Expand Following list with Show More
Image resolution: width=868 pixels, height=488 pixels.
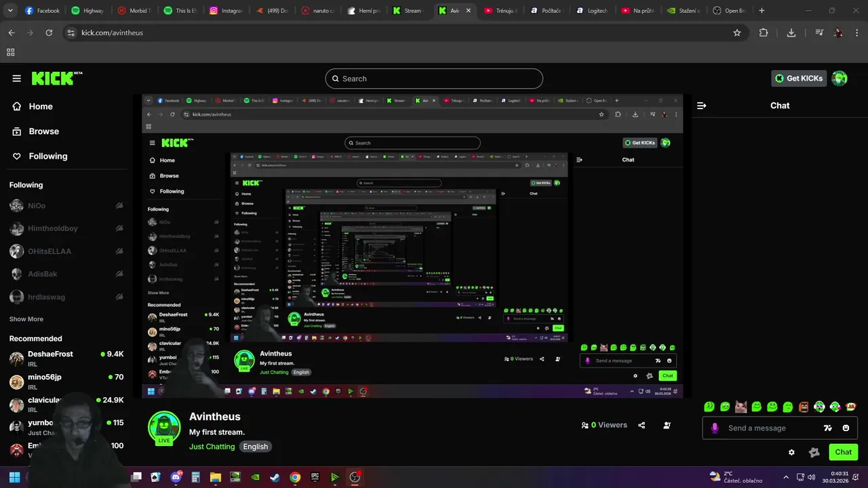pyautogui.click(x=26, y=319)
